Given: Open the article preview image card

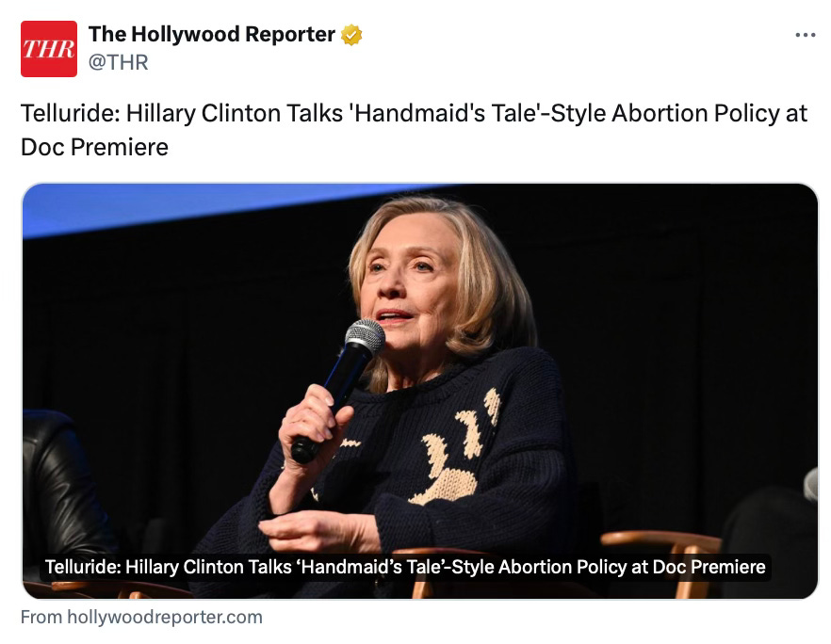Looking at the screenshot, I should point(420,391).
